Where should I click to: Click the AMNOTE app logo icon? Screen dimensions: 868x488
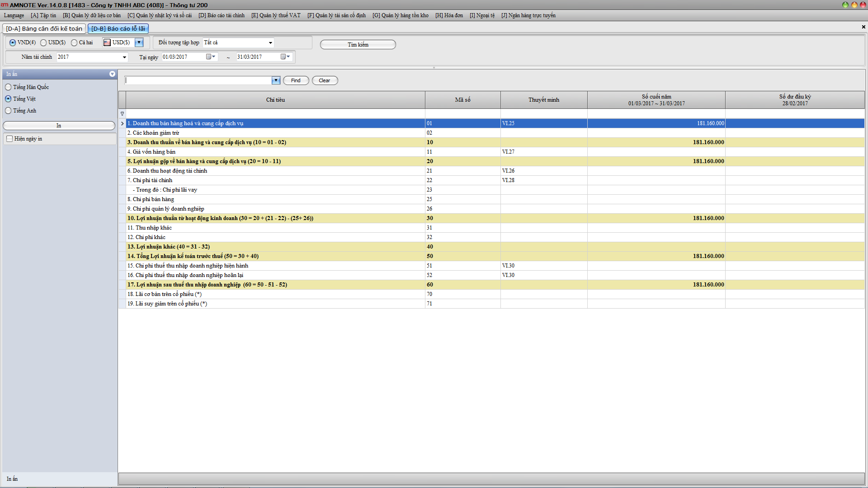pos(5,5)
